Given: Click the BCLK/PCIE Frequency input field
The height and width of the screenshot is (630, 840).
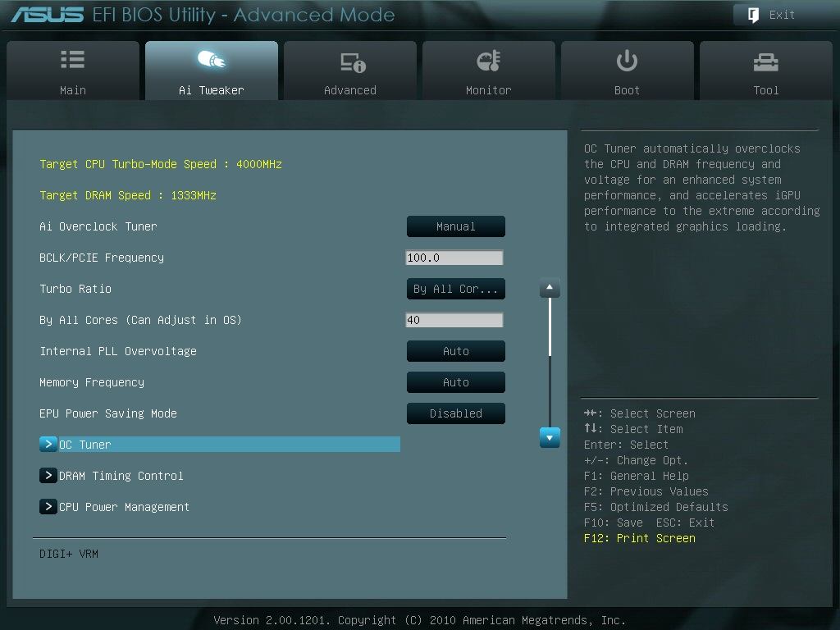Looking at the screenshot, I should [x=454, y=258].
